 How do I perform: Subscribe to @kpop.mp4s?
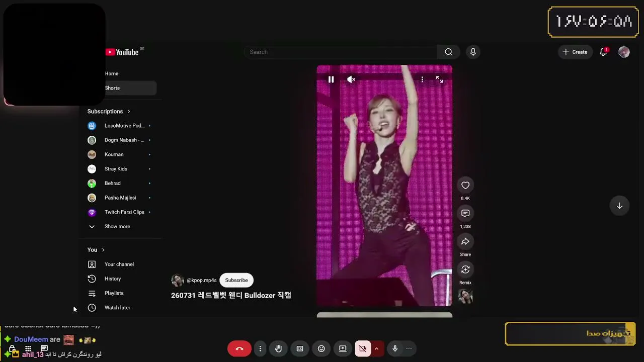click(236, 280)
